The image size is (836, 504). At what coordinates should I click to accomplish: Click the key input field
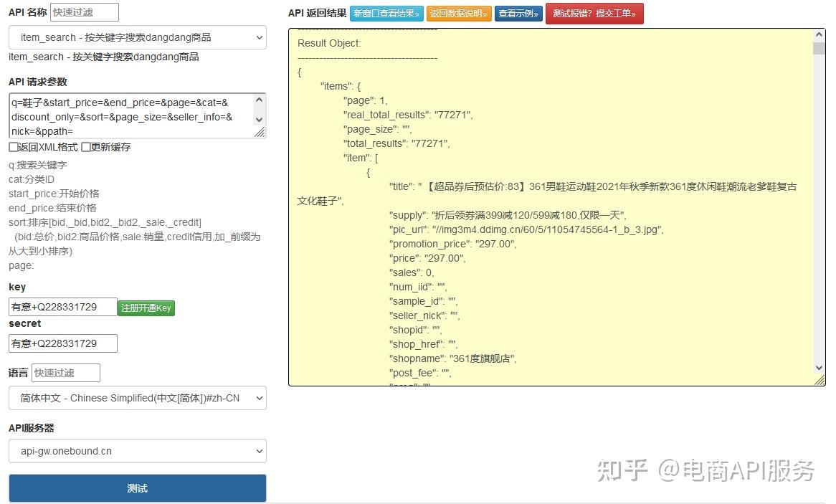[62, 306]
